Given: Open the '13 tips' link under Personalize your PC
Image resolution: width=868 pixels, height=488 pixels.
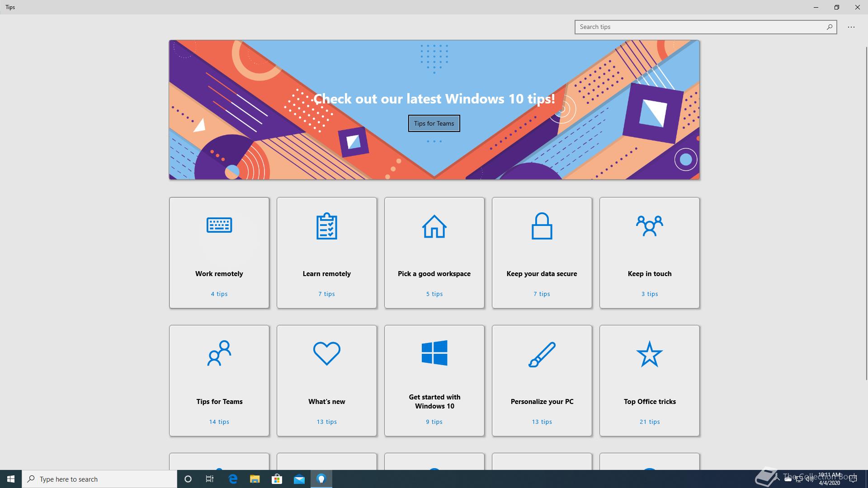Looking at the screenshot, I should coord(542,422).
